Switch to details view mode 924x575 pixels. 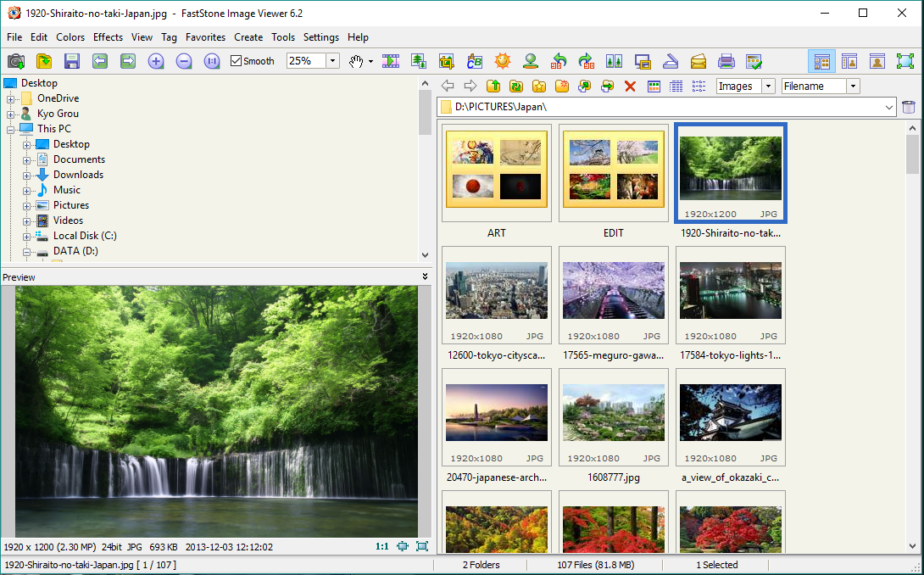(676, 87)
